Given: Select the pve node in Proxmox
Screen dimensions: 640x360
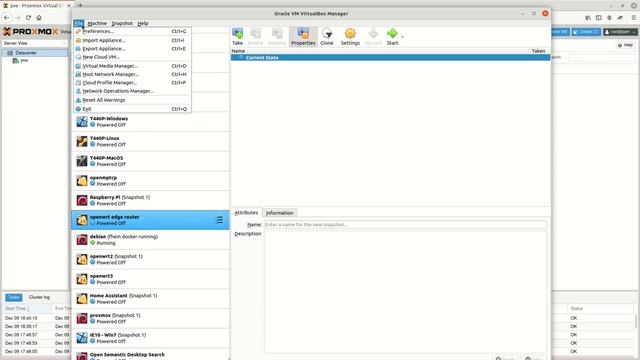Looking at the screenshot, I should [x=24, y=60].
